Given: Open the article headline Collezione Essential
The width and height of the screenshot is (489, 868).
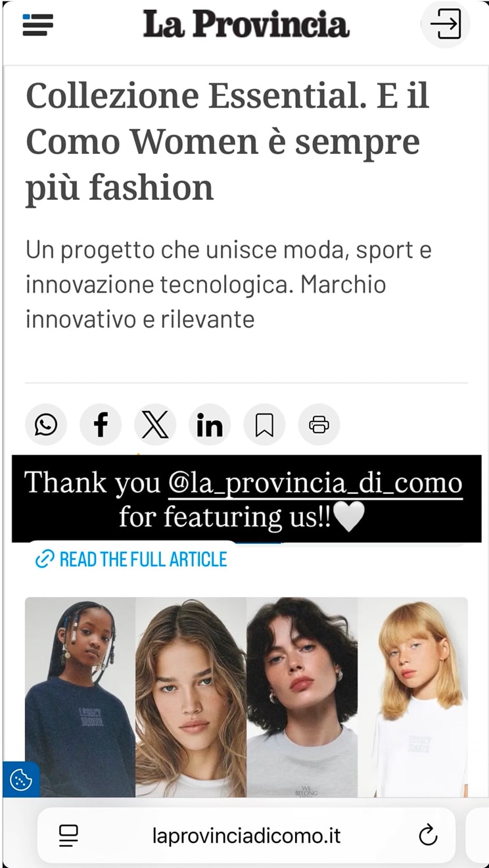Looking at the screenshot, I should [x=227, y=141].
